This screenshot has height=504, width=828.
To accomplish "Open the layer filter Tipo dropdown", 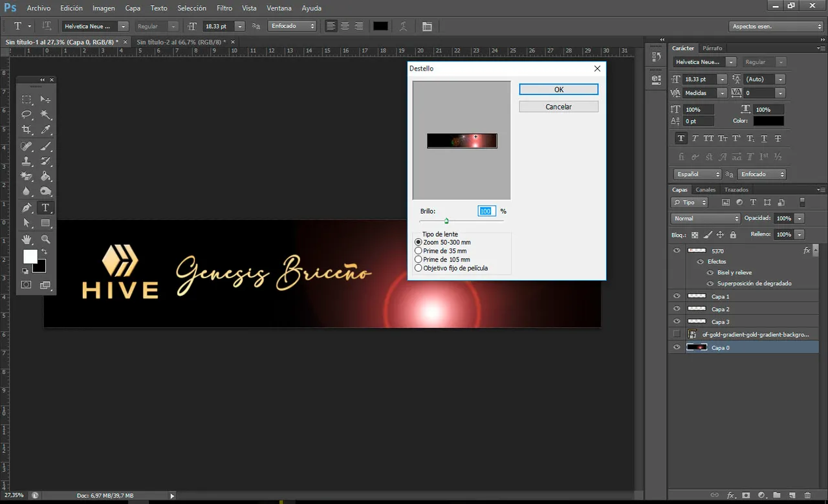I will [x=690, y=203].
